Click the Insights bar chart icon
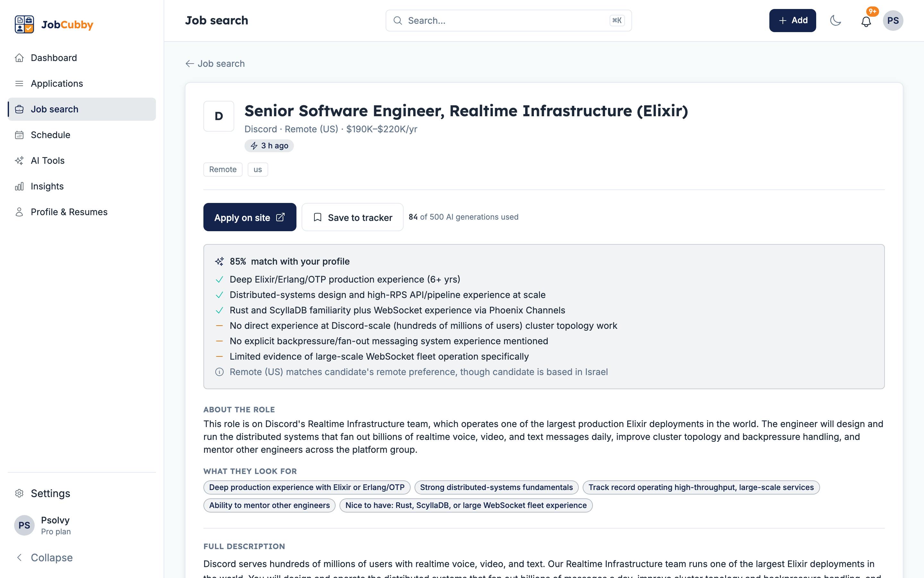 (x=19, y=186)
